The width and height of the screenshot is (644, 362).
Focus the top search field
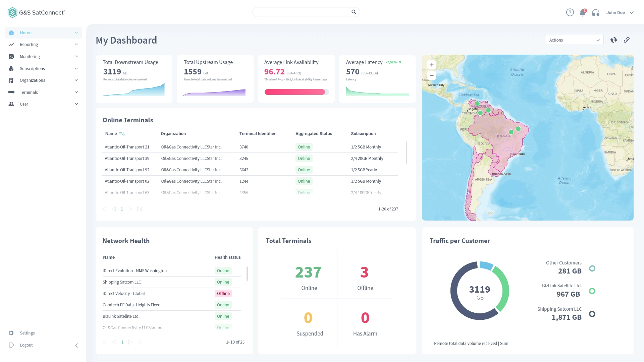coord(306,12)
